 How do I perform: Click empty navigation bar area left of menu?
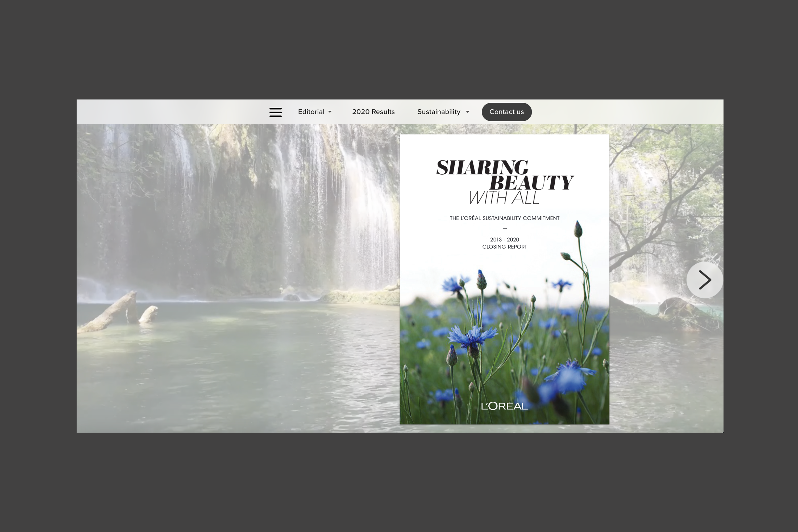pos(170,112)
